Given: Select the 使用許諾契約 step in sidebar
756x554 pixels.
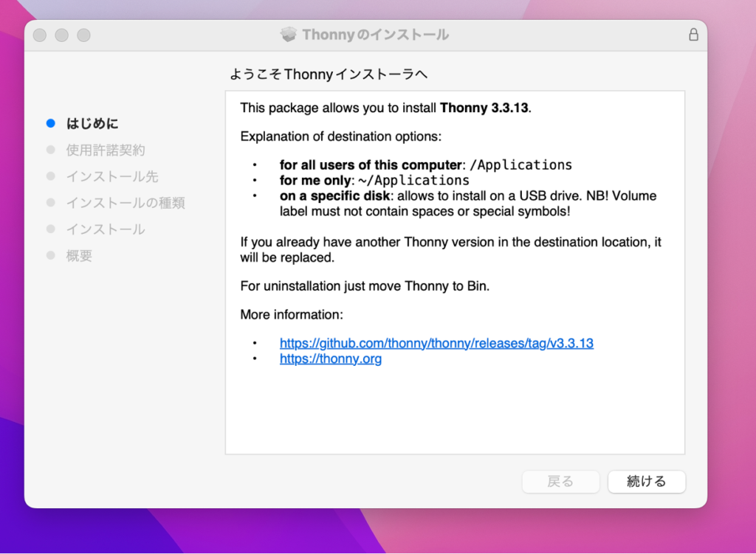Looking at the screenshot, I should click(x=106, y=150).
